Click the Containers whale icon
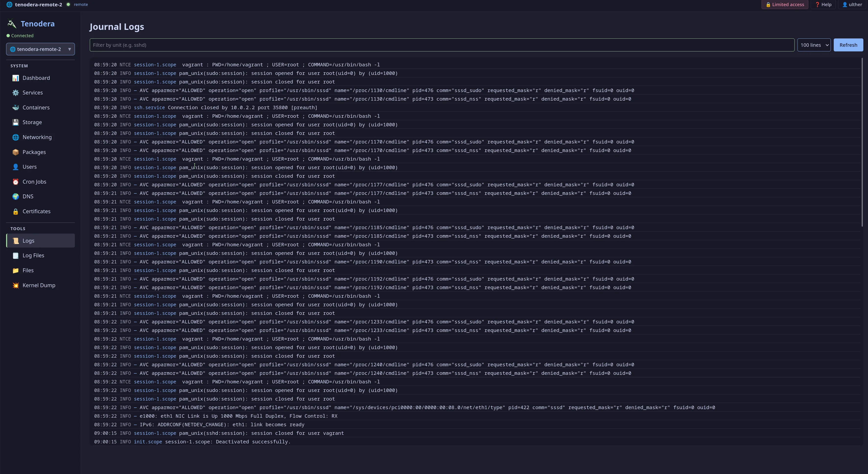 tap(15, 107)
